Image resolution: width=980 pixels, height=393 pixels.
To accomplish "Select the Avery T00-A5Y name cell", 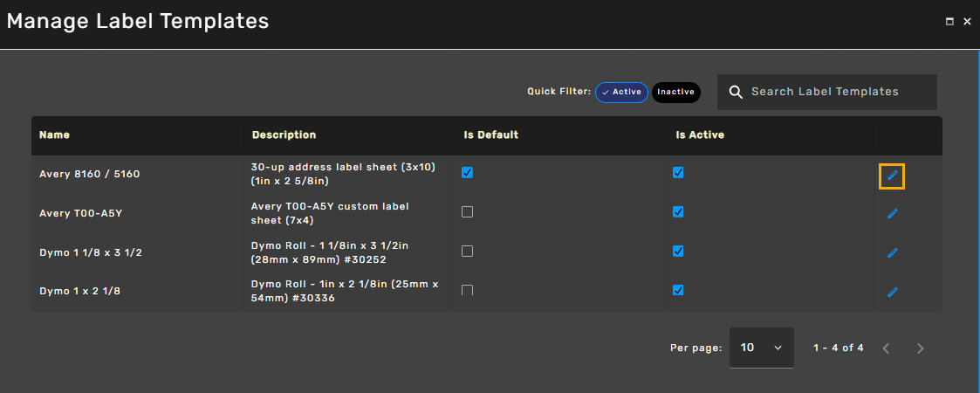I will click(80, 213).
